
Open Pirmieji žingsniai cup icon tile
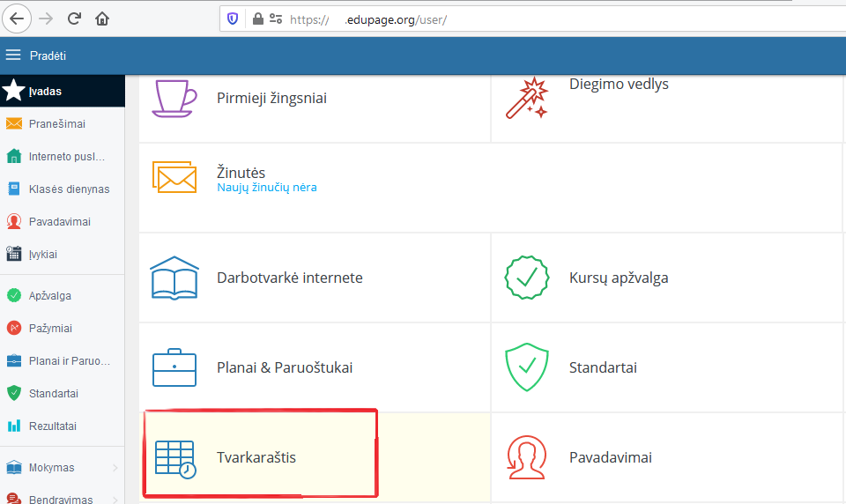point(174,98)
